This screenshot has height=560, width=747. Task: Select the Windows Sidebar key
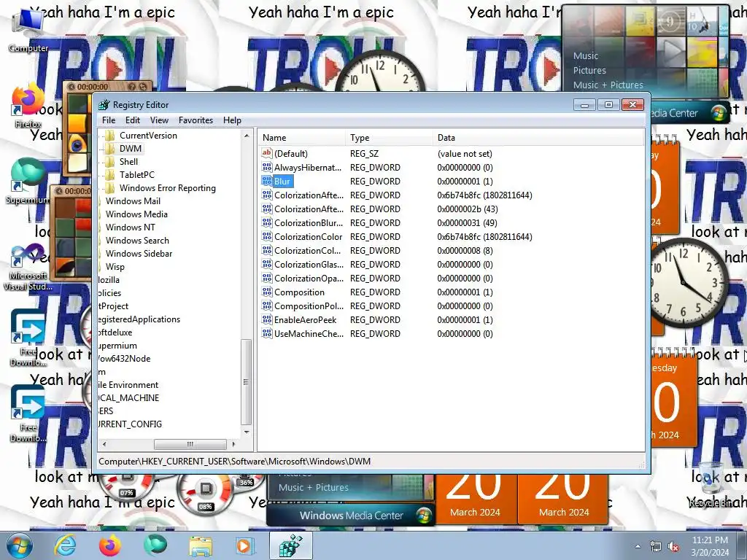pyautogui.click(x=139, y=253)
